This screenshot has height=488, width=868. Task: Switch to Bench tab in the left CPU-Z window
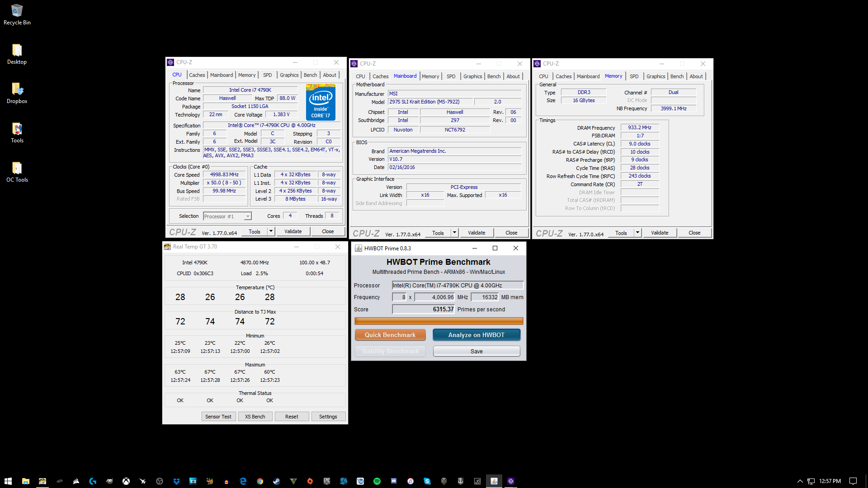pyautogui.click(x=310, y=75)
